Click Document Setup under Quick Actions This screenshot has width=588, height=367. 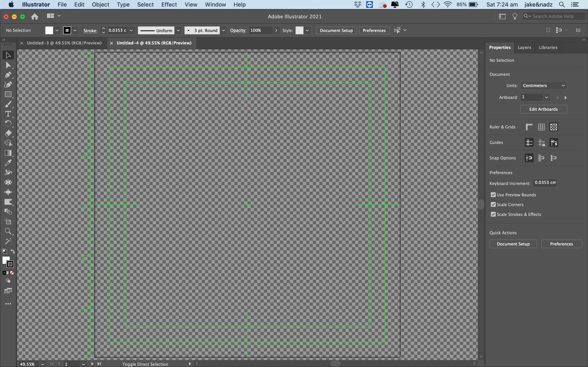513,244
